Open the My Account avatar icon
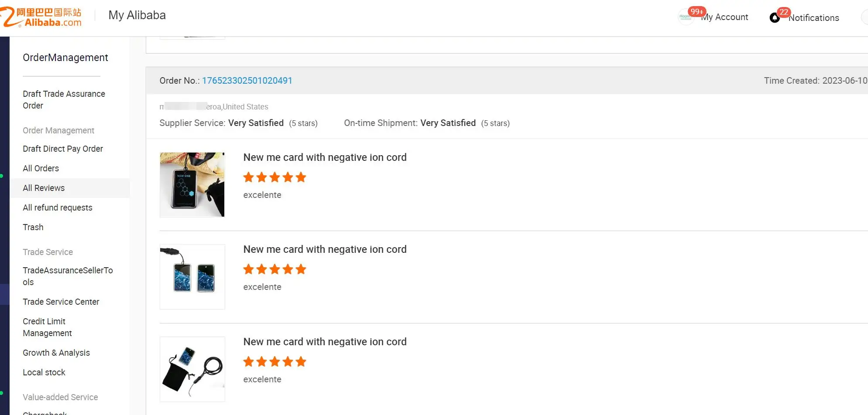The image size is (868, 415). tap(686, 17)
